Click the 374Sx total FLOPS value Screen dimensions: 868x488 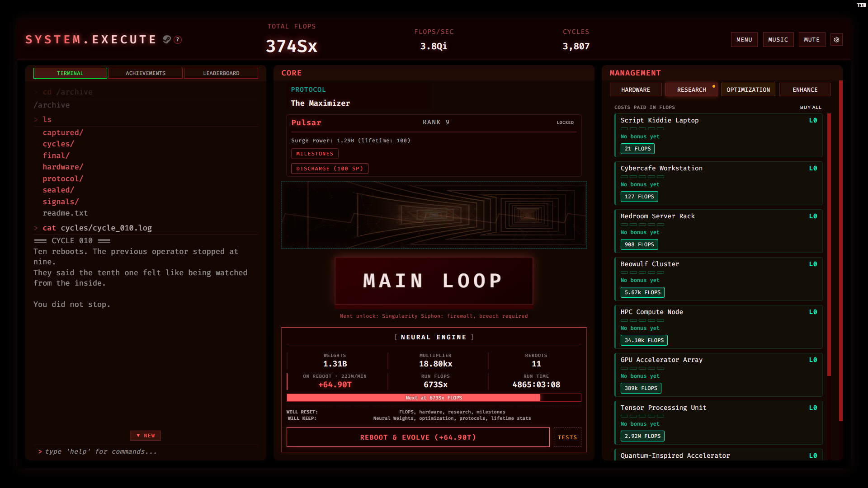click(292, 46)
